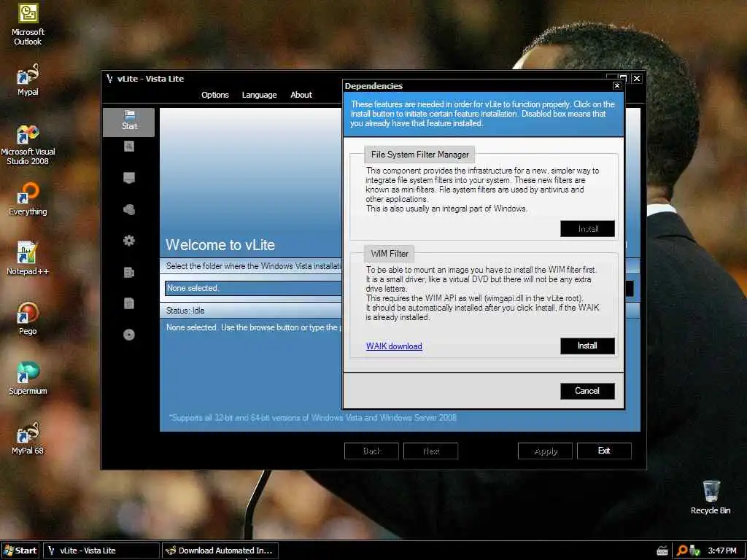Viewport: 747px width, 560px height.
Task: Click the Back button in vLite
Action: (x=371, y=451)
